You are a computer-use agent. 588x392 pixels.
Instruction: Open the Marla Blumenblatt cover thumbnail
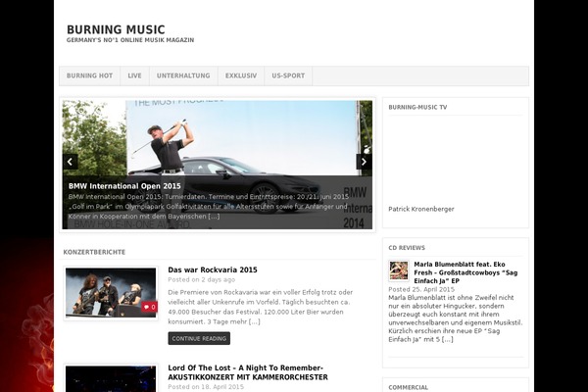(x=399, y=270)
